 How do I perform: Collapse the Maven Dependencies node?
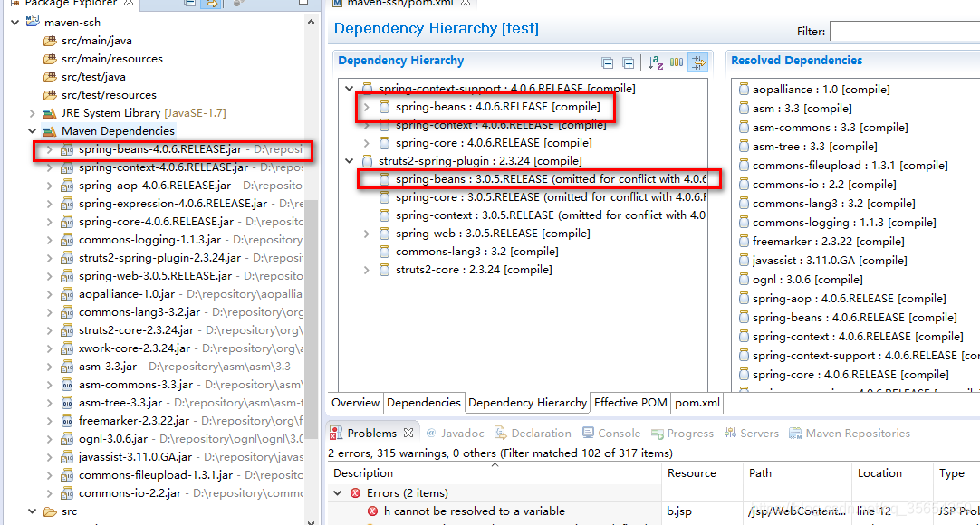[33, 132]
